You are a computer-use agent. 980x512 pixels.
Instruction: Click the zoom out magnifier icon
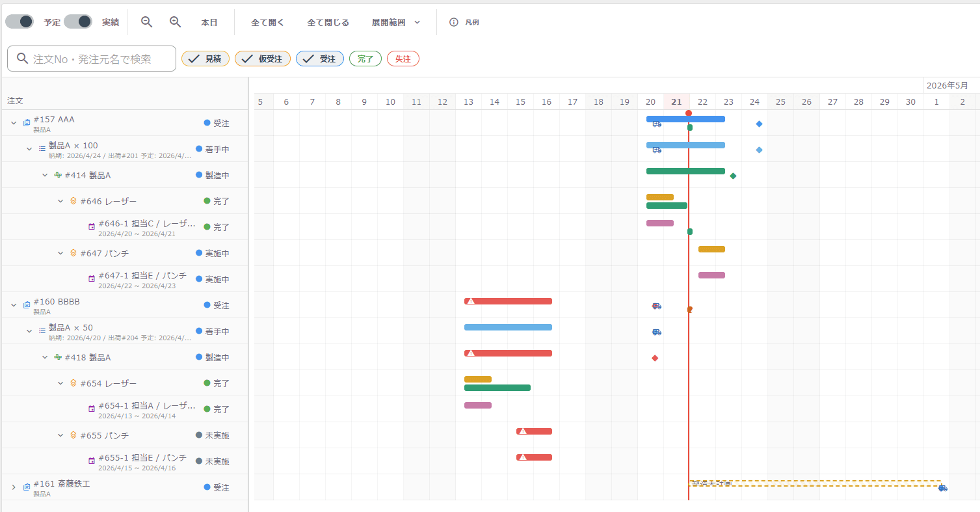tap(147, 21)
